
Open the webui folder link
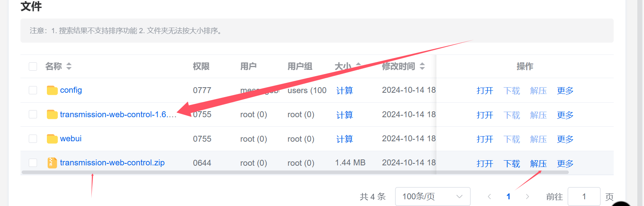(x=71, y=139)
